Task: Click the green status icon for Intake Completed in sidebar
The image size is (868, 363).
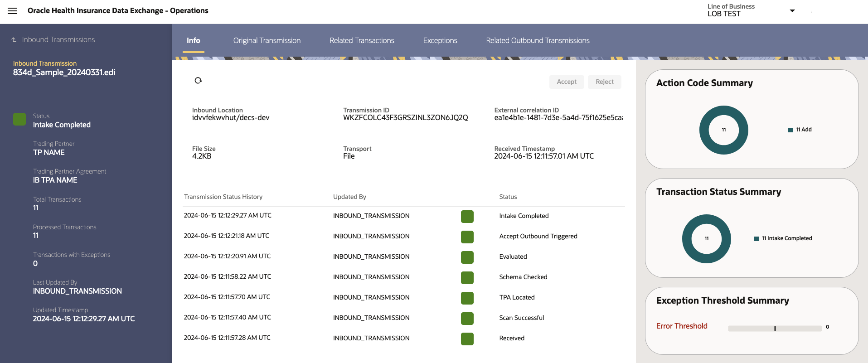Action: tap(19, 119)
